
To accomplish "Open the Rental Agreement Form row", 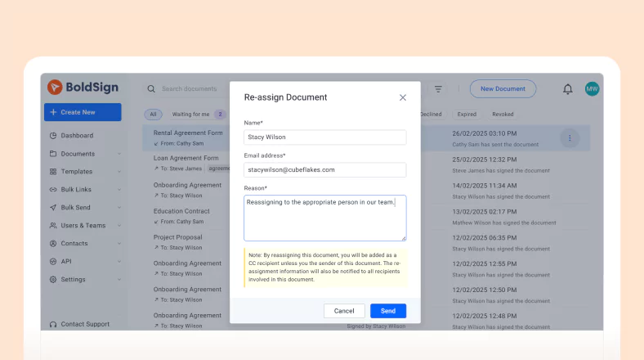I will 188,133.
